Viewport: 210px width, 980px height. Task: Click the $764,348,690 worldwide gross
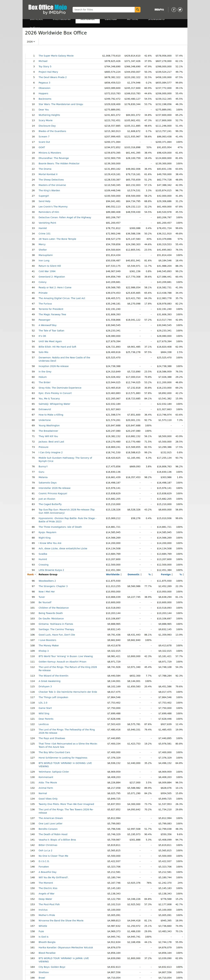[x=112, y=67]
